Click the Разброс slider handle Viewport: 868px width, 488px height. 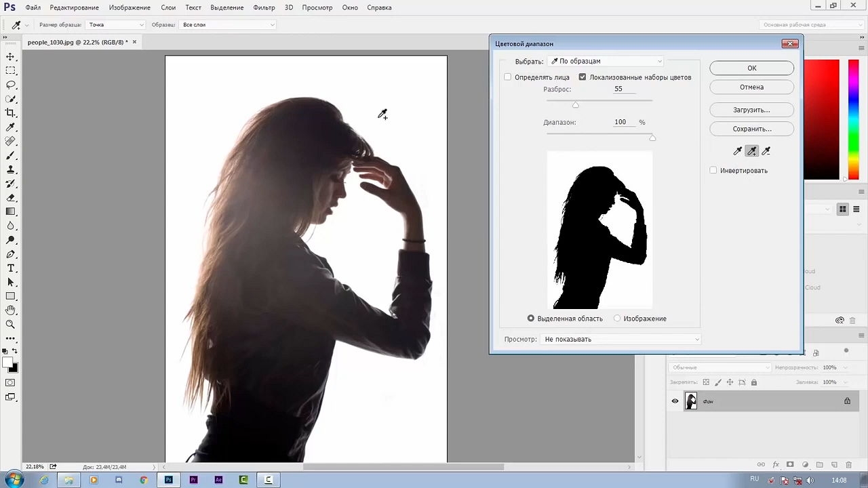pyautogui.click(x=576, y=104)
